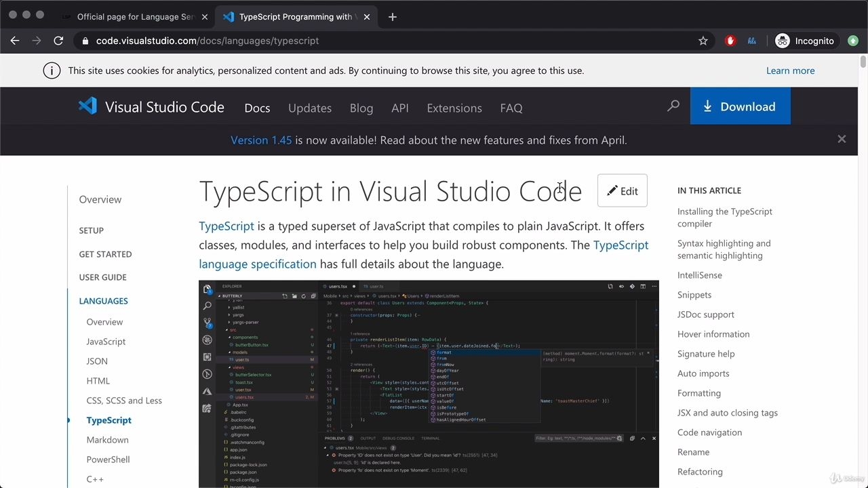Open the top Overview link in the sidebar
Image resolution: width=868 pixels, height=488 pixels.
tap(100, 199)
